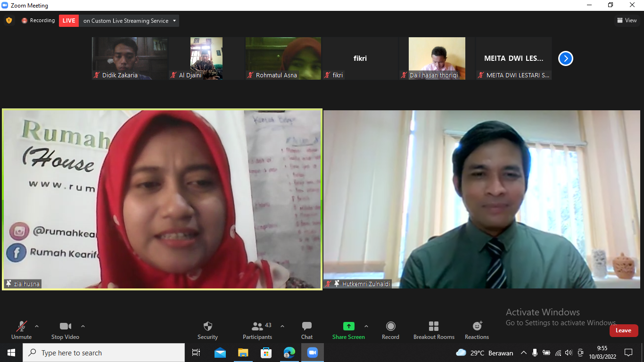Open the View layout menu
Screen dimensions: 644x362
tap(627, 20)
